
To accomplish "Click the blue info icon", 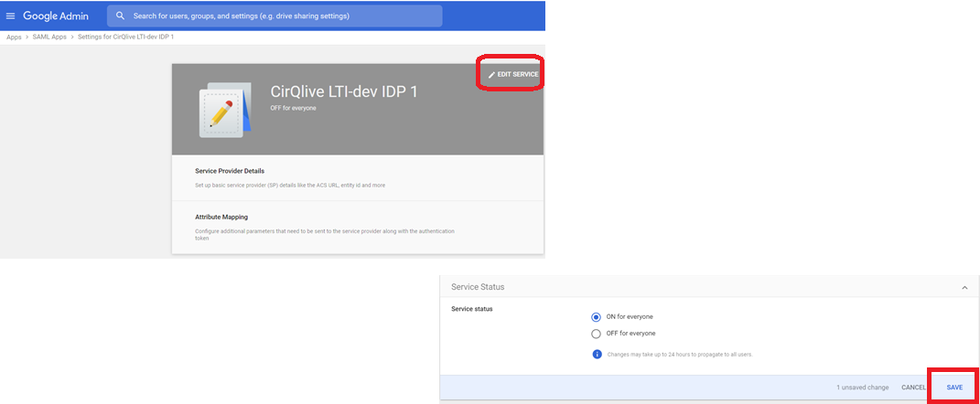I will 597,354.
